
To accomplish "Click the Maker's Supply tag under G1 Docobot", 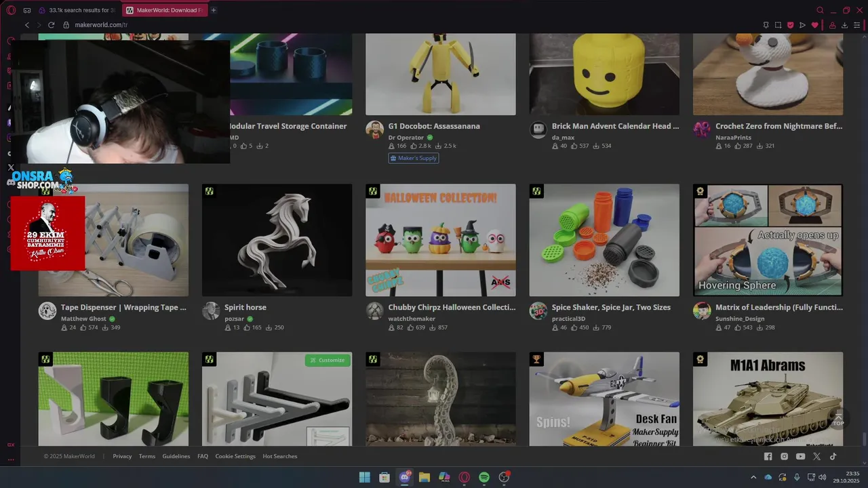I will pos(414,158).
